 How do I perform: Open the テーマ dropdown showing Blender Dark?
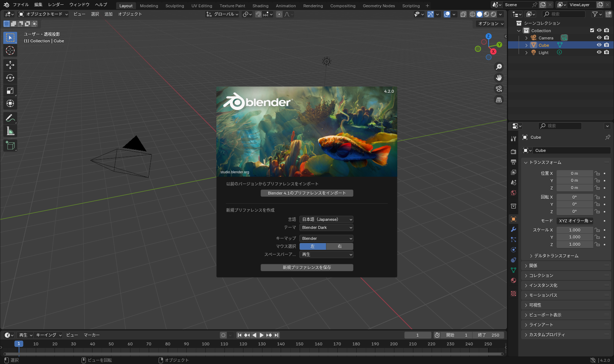326,227
